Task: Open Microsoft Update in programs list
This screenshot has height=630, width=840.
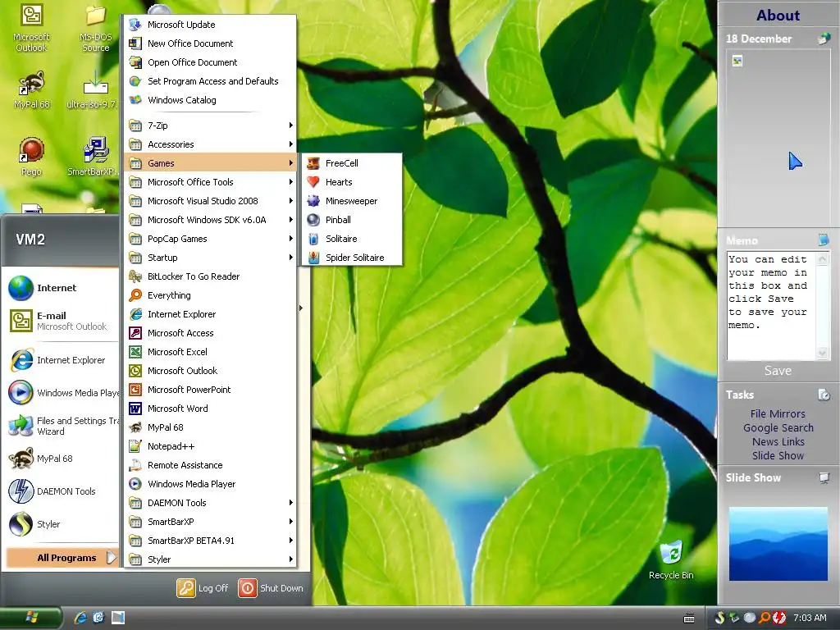Action: (211, 25)
